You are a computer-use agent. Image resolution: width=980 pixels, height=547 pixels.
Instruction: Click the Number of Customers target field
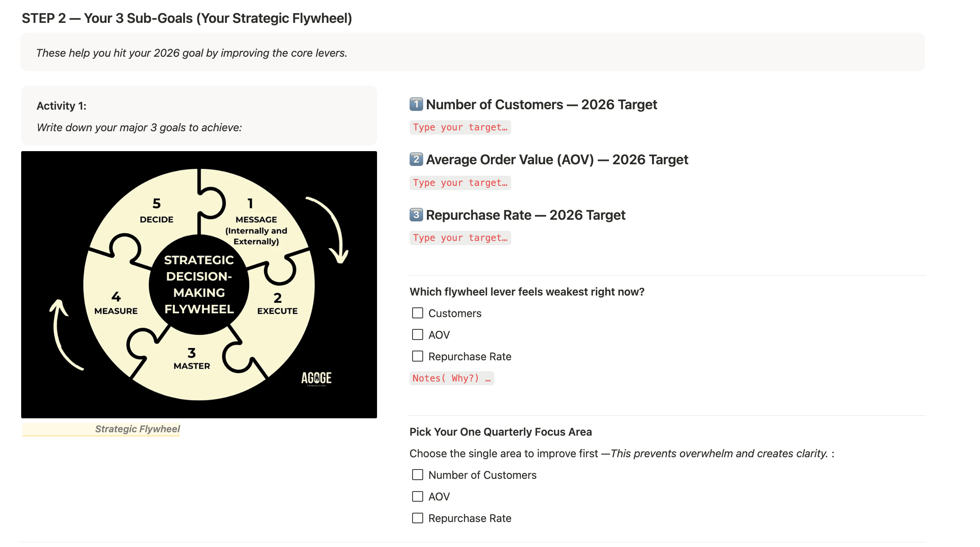tap(460, 127)
